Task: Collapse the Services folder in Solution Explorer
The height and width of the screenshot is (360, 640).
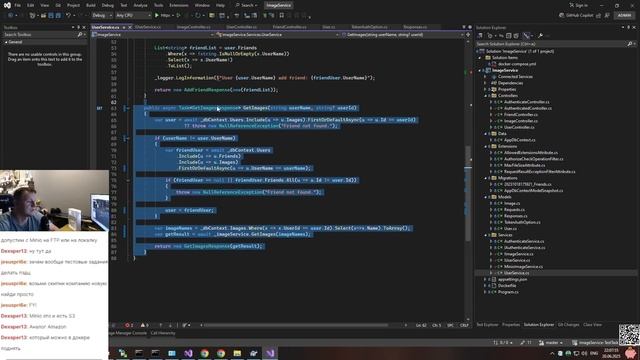Action: (x=486, y=235)
